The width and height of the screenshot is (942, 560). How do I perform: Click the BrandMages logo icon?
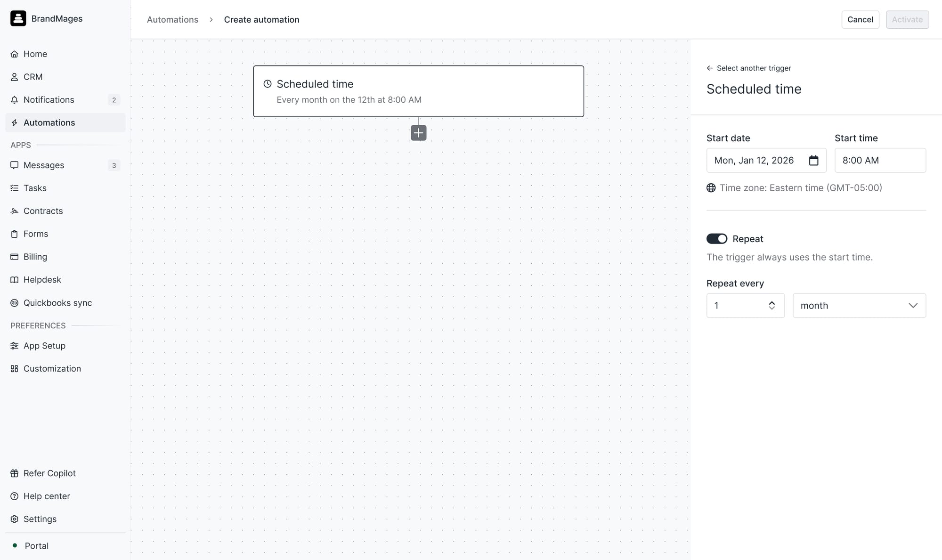click(x=18, y=18)
